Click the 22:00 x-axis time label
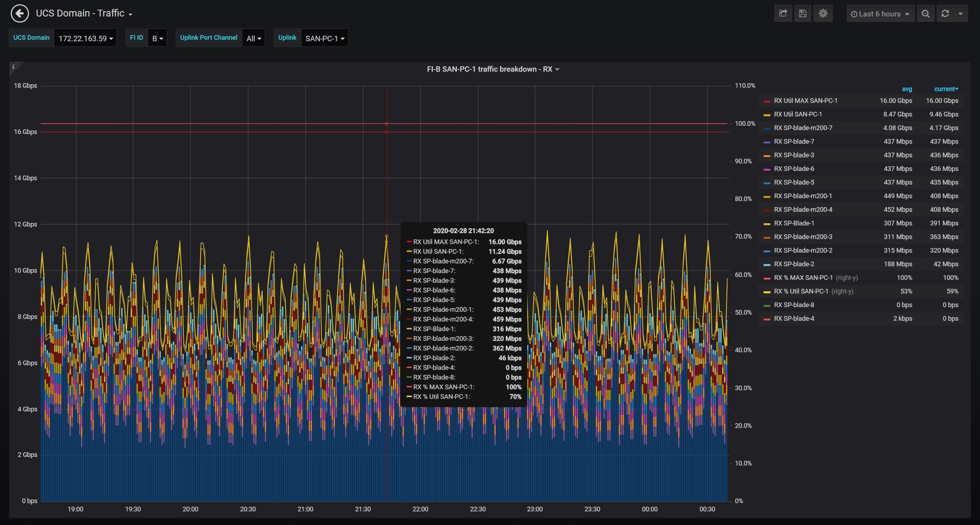The image size is (980, 525). 420,509
